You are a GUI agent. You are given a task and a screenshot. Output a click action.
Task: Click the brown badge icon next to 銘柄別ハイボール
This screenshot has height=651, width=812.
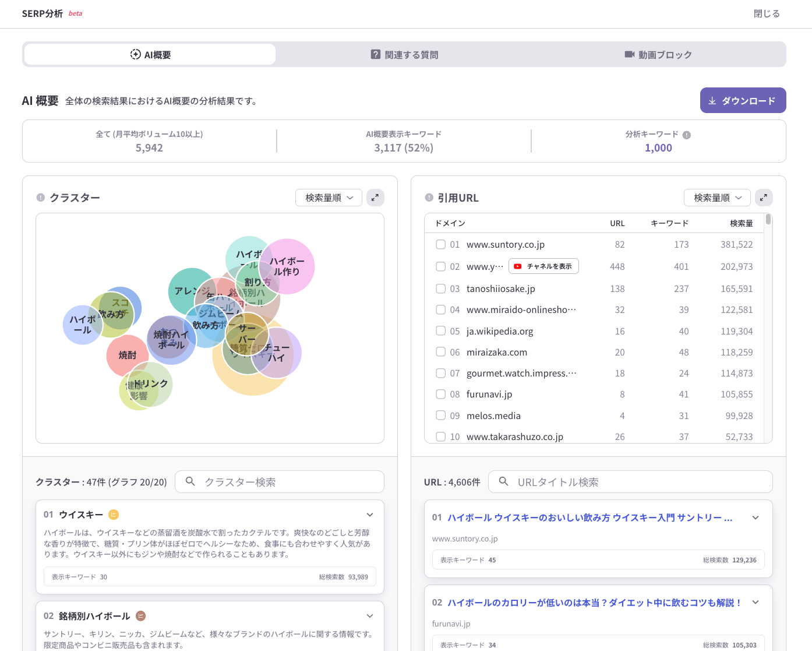(140, 616)
